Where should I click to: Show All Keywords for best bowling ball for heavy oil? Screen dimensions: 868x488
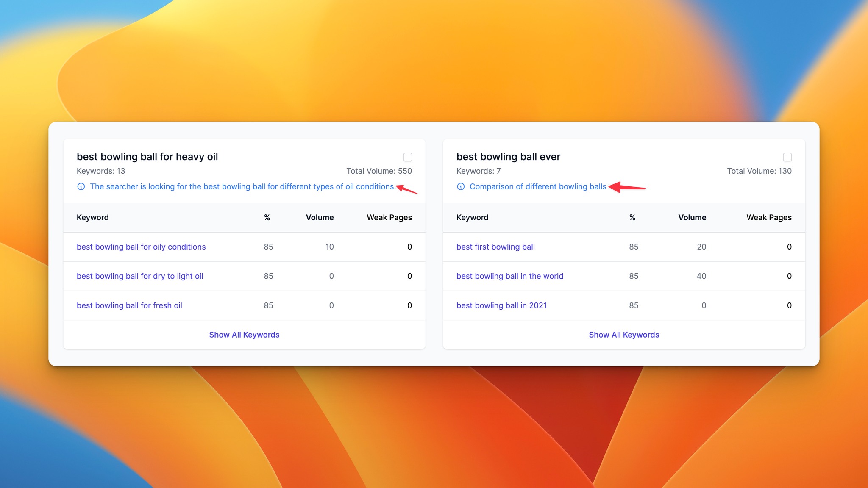pos(244,334)
